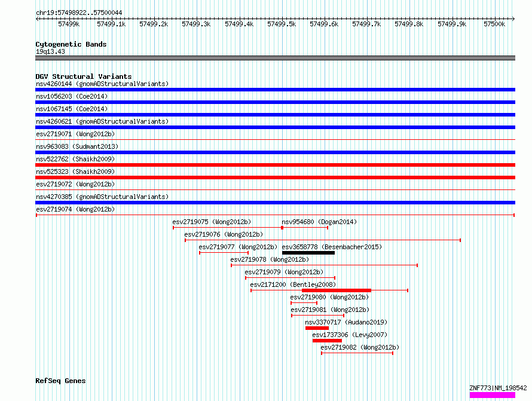Screen dimensions: 532x401
Task: Click the 57499.7k ruler label
Action: coord(366,24)
